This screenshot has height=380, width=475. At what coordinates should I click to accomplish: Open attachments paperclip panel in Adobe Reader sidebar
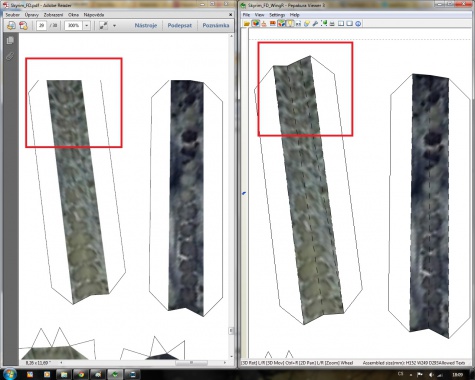pos(10,56)
